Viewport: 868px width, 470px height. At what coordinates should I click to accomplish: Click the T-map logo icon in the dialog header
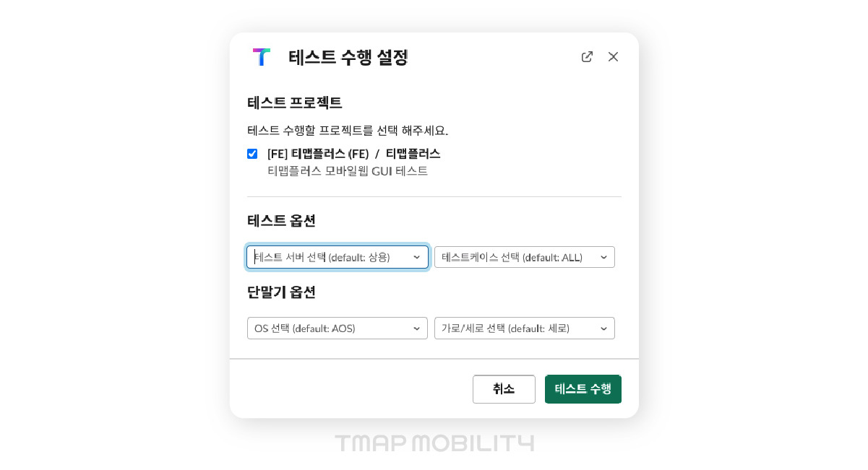pos(261,57)
